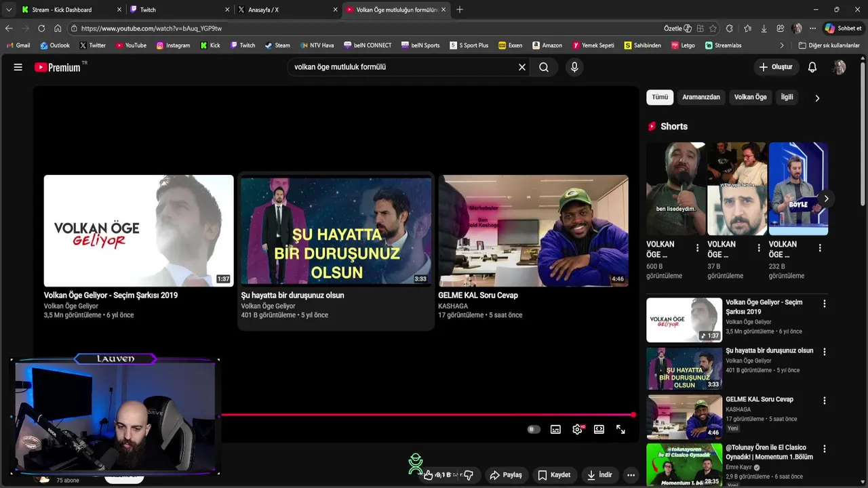This screenshot has width=868, height=488.
Task: Switch to theater mode view
Action: point(599,429)
